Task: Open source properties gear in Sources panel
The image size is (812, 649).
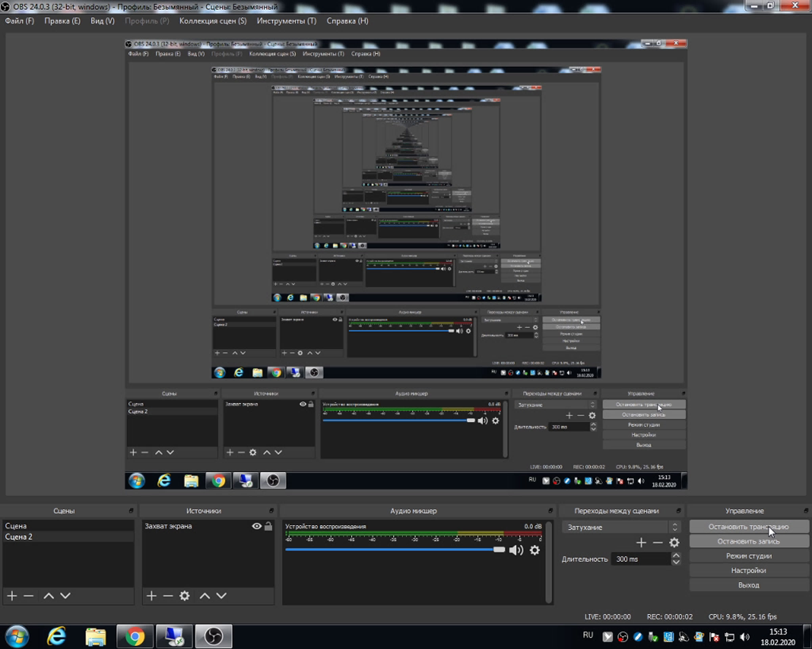Action: (185, 596)
